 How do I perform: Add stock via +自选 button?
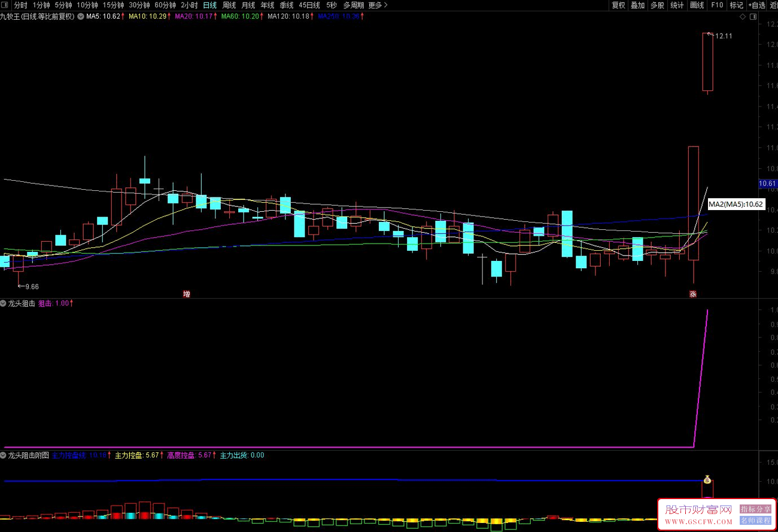tap(757, 5)
